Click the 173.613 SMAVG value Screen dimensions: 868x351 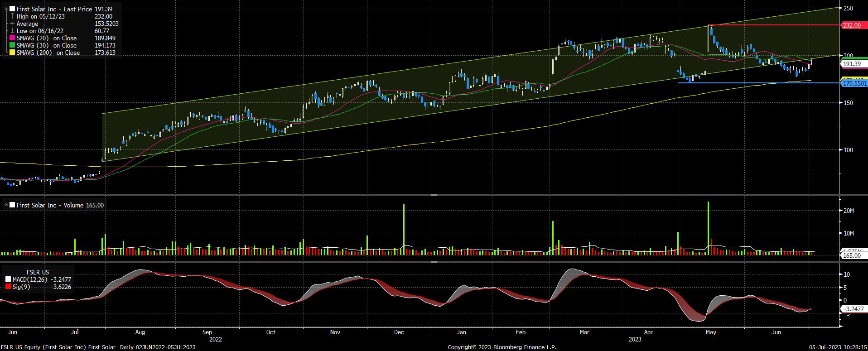(x=105, y=53)
